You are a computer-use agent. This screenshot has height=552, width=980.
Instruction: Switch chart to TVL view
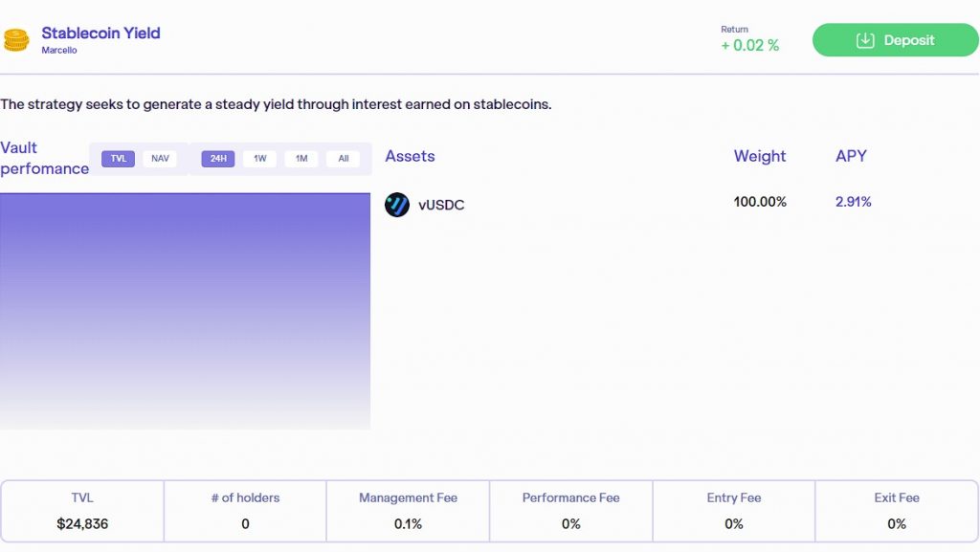pos(118,159)
